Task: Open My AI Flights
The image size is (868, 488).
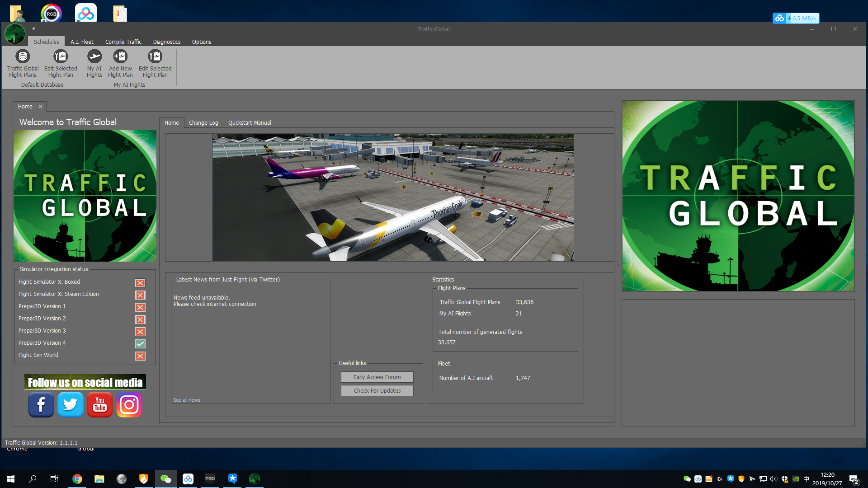Action: tap(94, 63)
